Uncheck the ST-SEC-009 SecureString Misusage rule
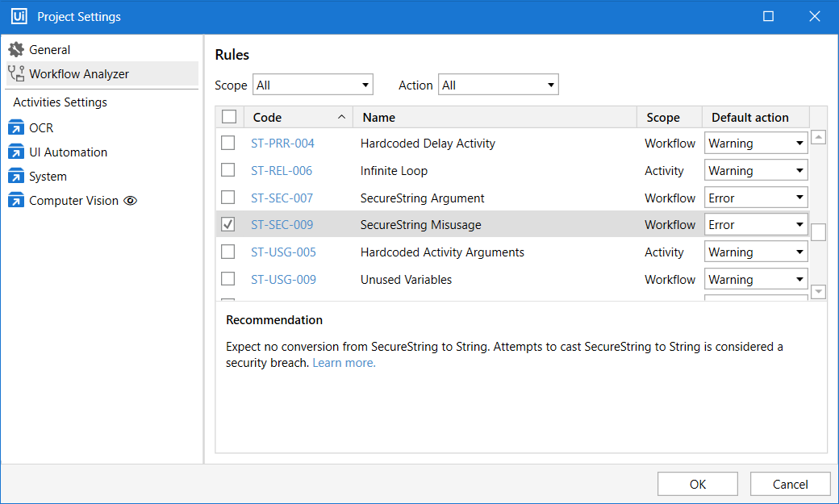839x504 pixels. click(x=228, y=225)
